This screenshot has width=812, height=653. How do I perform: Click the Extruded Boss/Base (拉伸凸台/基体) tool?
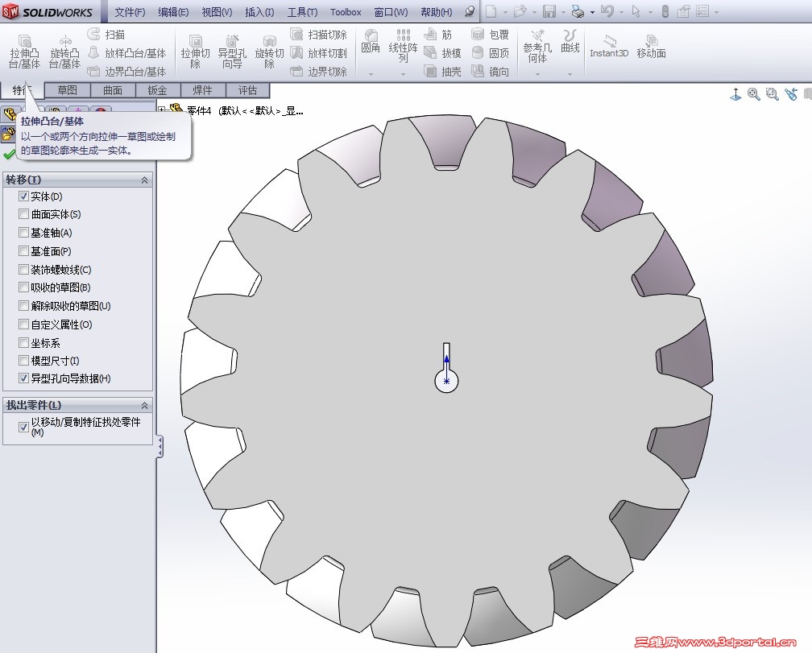(x=24, y=51)
